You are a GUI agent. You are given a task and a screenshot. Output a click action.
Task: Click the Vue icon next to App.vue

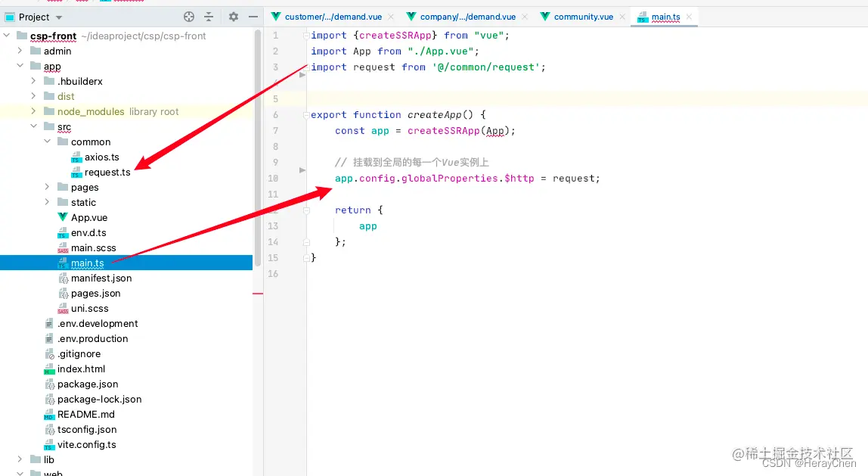point(63,217)
